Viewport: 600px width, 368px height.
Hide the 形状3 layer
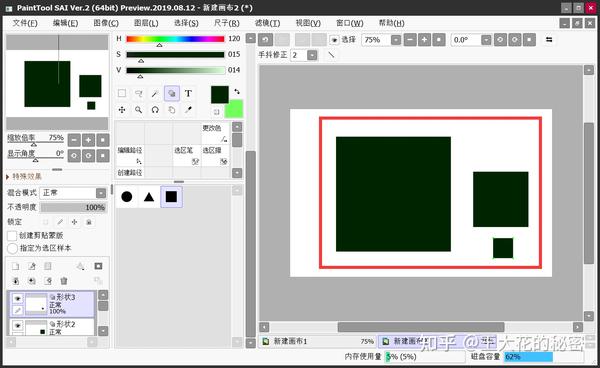coord(17,298)
